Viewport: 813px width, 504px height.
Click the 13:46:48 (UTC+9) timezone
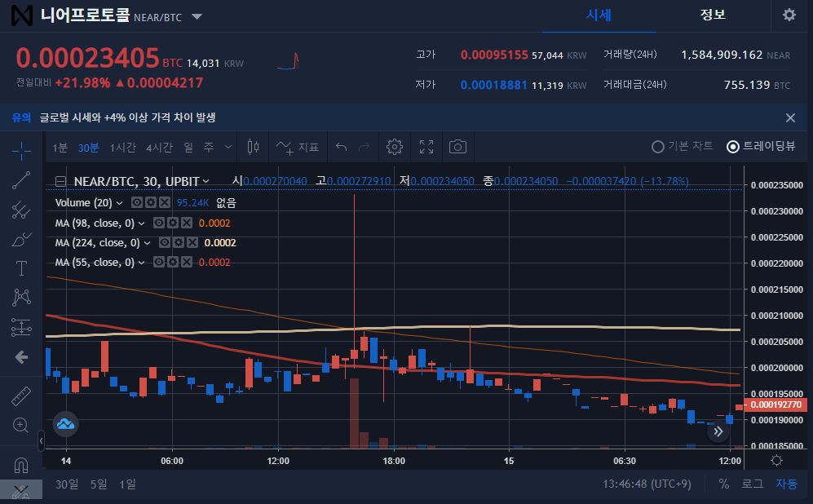(x=647, y=484)
